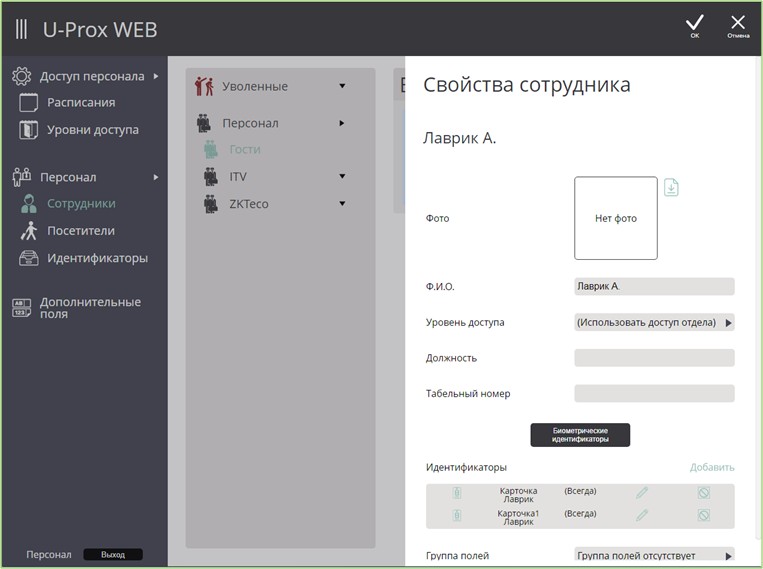This screenshot has height=569, width=763.
Task: Click Карточка Лаврик identifier name
Action: coord(518,495)
